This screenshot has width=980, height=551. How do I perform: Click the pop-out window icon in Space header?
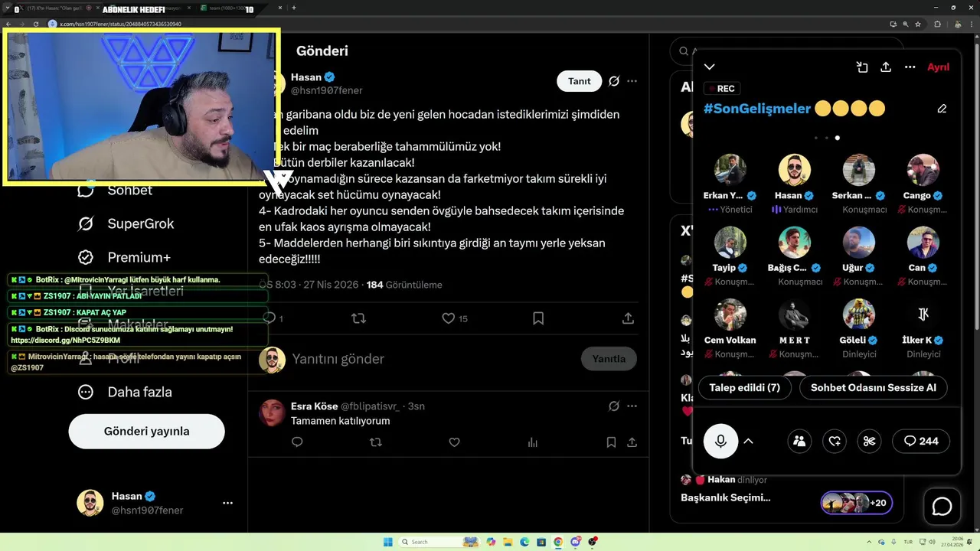(862, 67)
